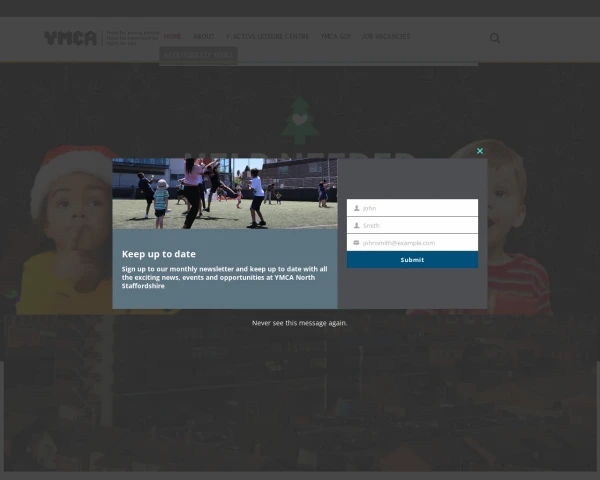Close the newsletter popup with the X icon
This screenshot has height=480, width=600.
(x=480, y=151)
